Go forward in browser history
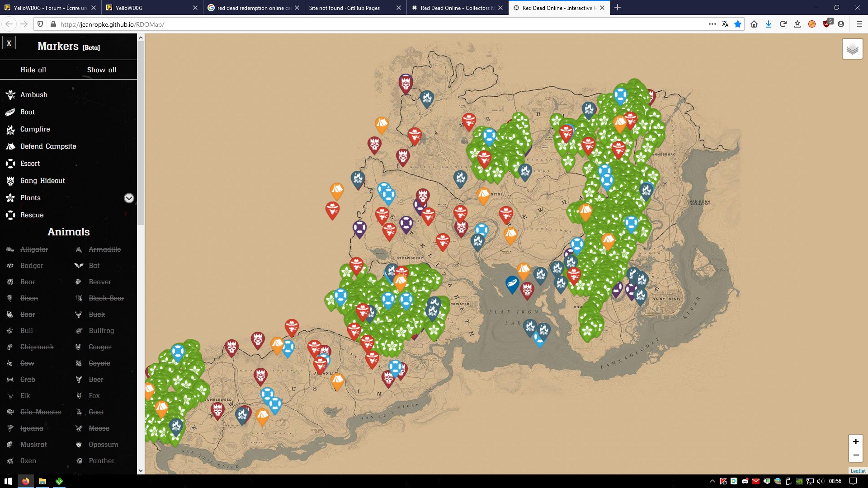The image size is (868, 488). [x=24, y=24]
